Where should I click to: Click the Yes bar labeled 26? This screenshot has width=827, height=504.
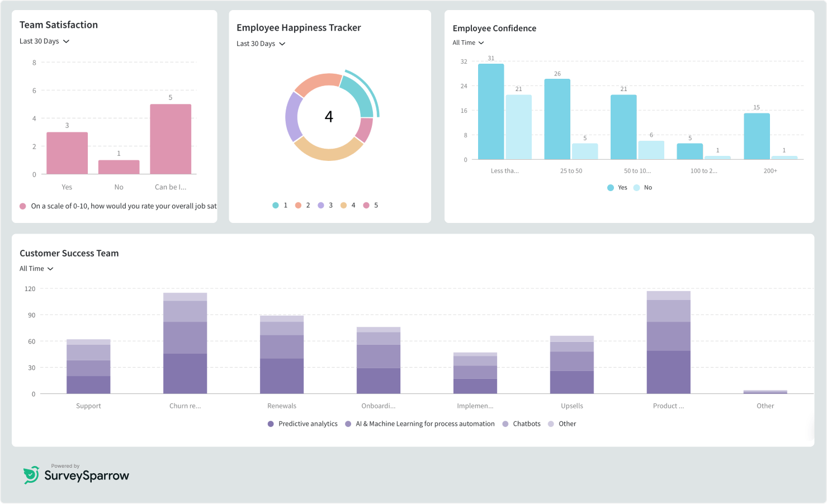pyautogui.click(x=557, y=120)
